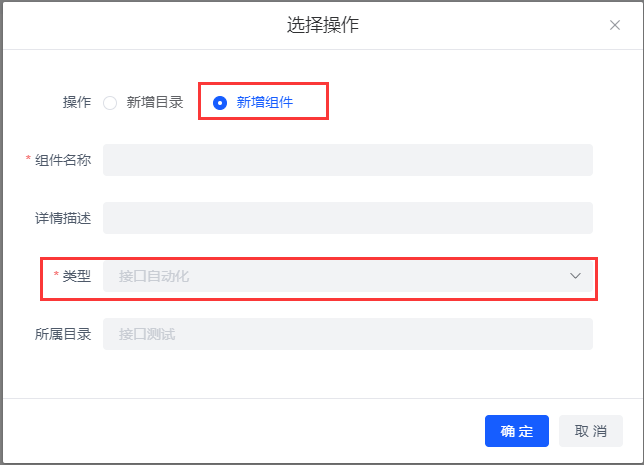Click the 类型 field label
Image resolution: width=644 pixels, height=465 pixels.
(77, 276)
